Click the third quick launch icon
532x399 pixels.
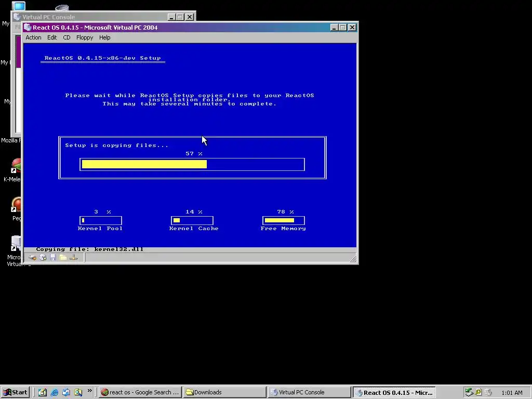click(66, 392)
